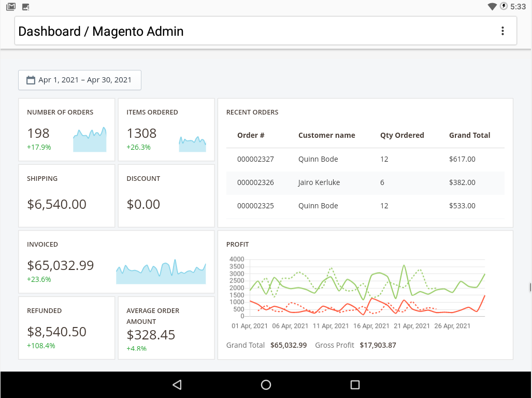Viewport: 532px width, 398px height.
Task: Tap the calendar icon in date picker
Action: [31, 80]
